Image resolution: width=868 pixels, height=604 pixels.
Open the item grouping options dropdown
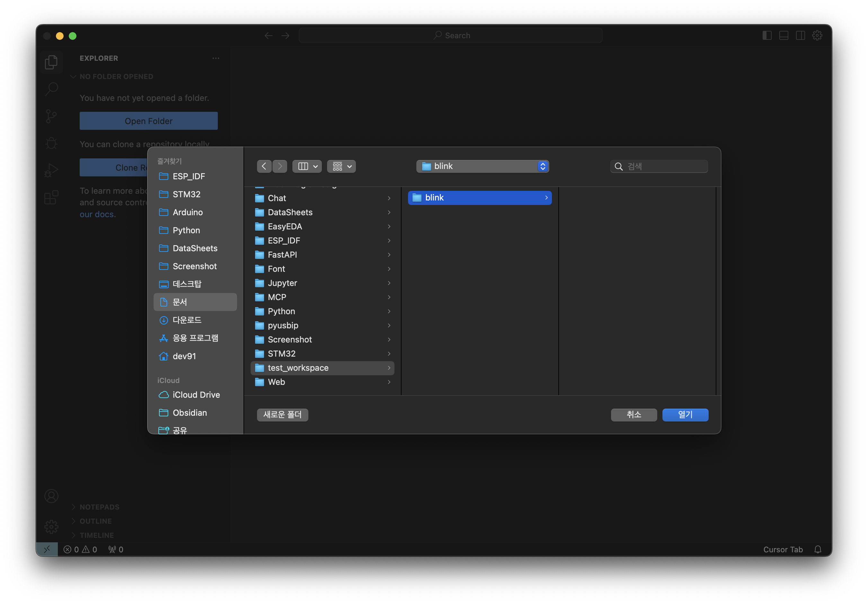(x=341, y=166)
